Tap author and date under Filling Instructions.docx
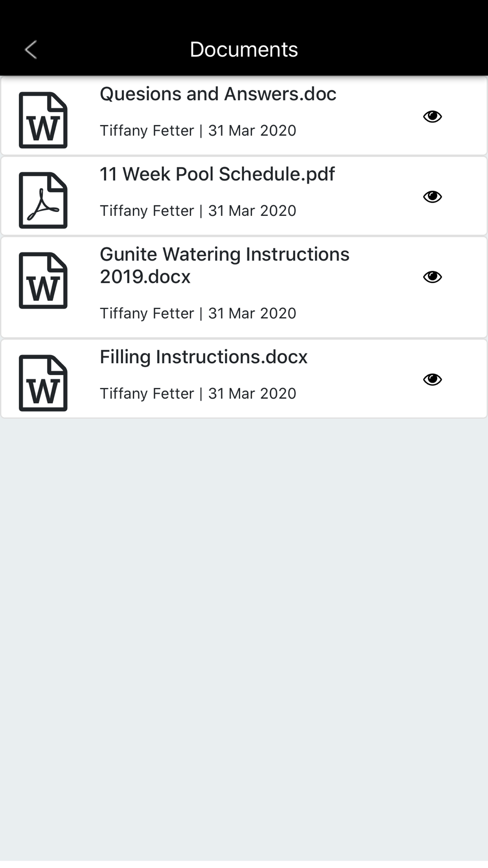The image size is (488, 868). tap(198, 393)
